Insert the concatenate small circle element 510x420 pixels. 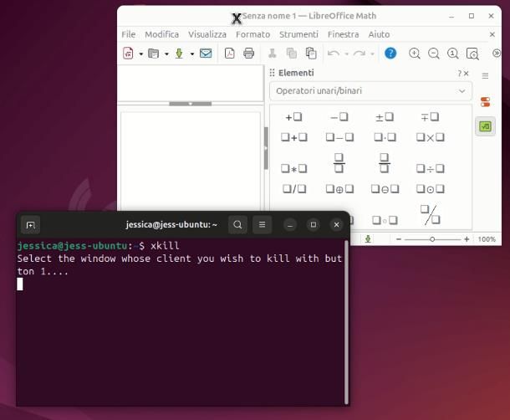click(x=385, y=220)
